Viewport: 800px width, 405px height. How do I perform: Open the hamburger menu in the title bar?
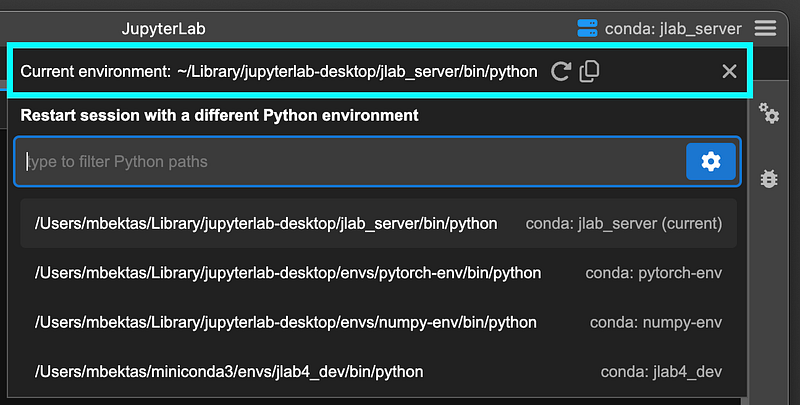[x=765, y=28]
